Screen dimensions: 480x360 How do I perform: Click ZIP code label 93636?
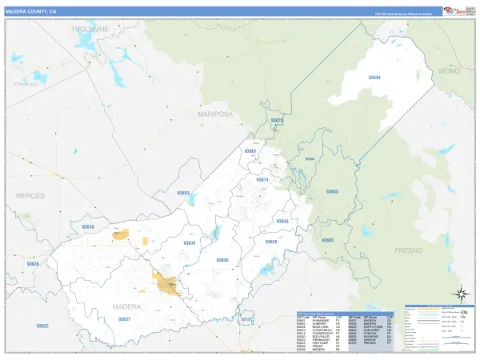[222, 260]
